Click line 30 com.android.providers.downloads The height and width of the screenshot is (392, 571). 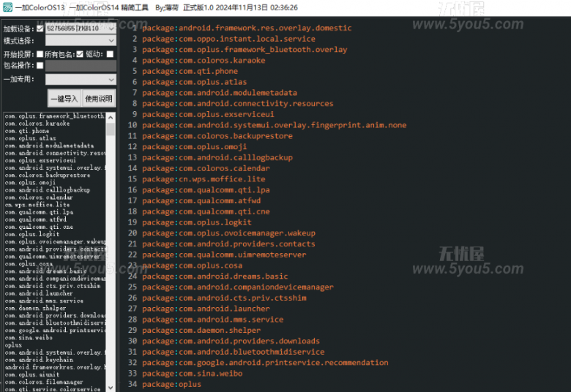[x=231, y=341]
